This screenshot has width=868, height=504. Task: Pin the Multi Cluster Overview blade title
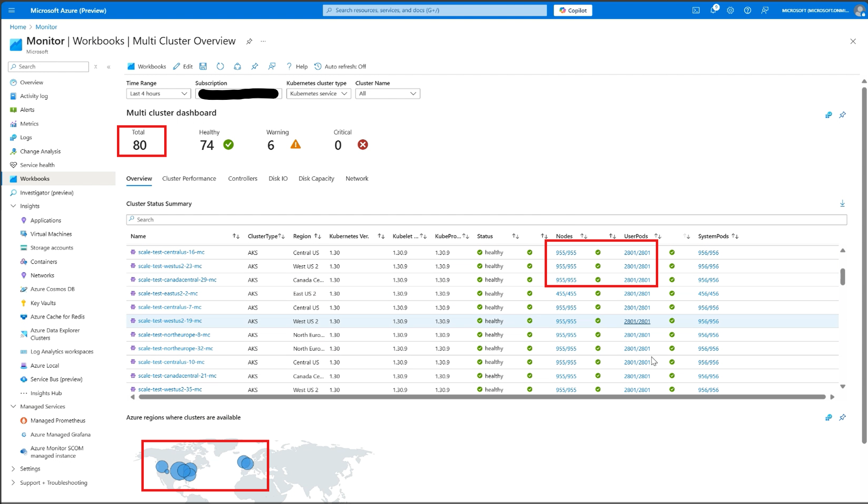point(249,41)
